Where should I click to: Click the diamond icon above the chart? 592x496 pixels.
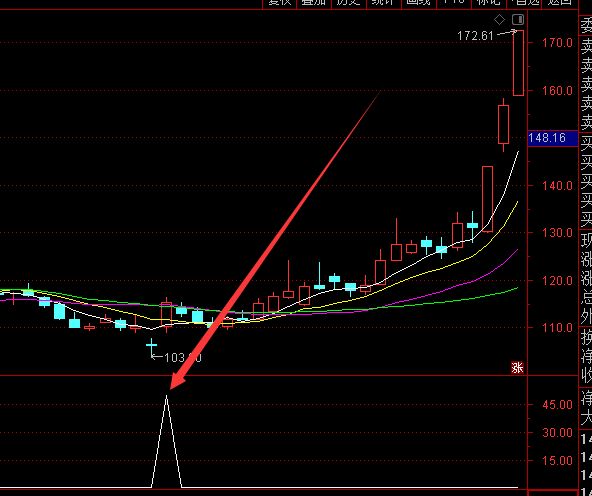(x=499, y=20)
